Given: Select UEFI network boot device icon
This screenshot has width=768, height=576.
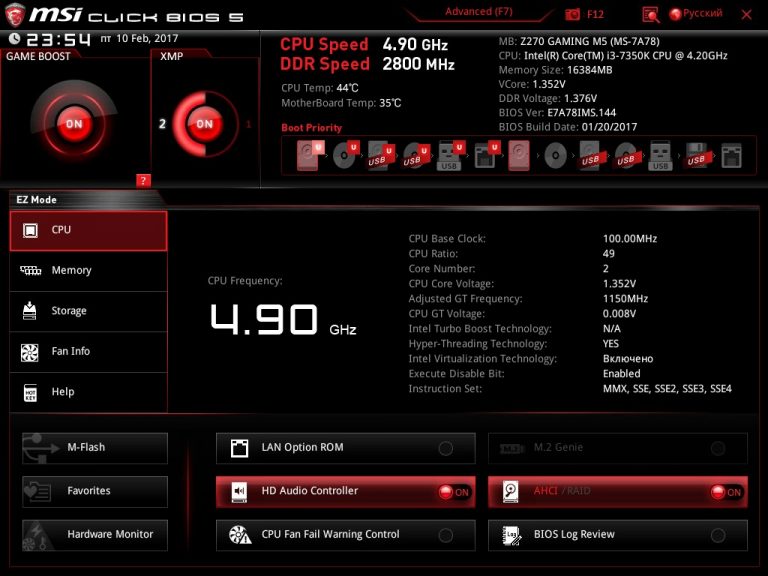Looking at the screenshot, I should [486, 155].
